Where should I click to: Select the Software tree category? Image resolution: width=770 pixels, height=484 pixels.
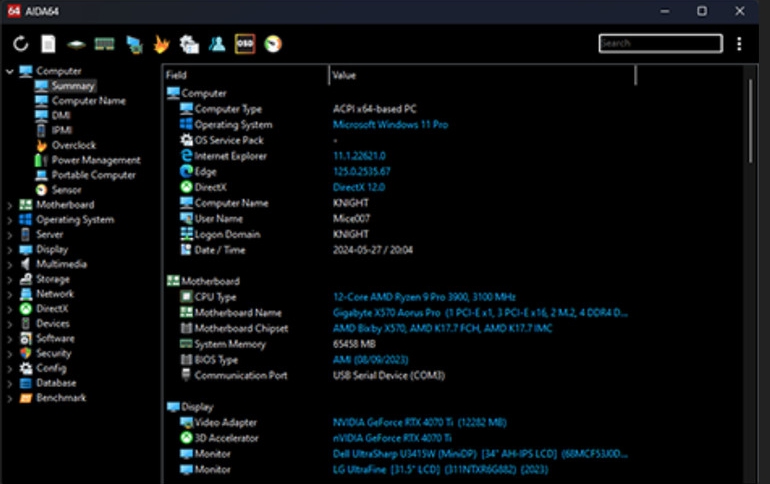click(55, 338)
